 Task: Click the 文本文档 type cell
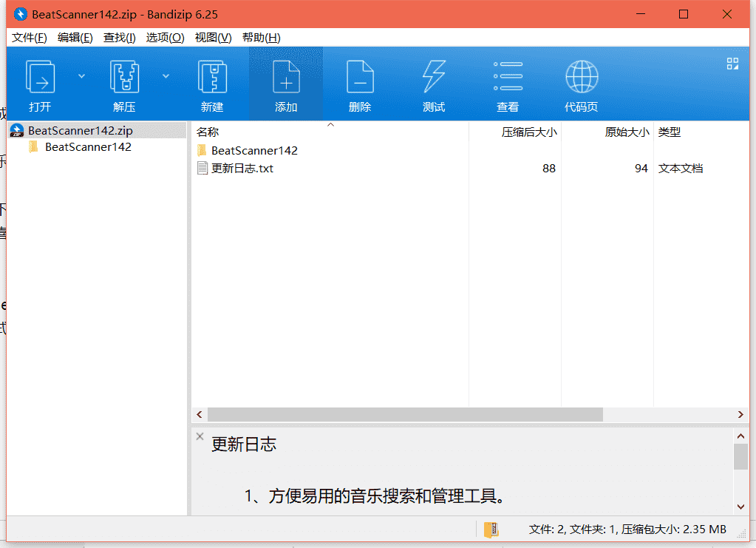point(681,169)
